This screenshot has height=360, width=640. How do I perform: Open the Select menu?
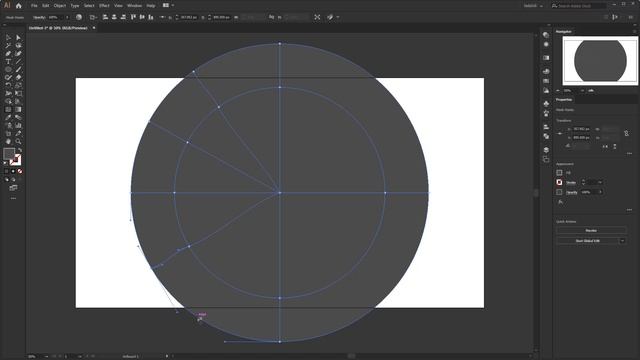pos(89,6)
